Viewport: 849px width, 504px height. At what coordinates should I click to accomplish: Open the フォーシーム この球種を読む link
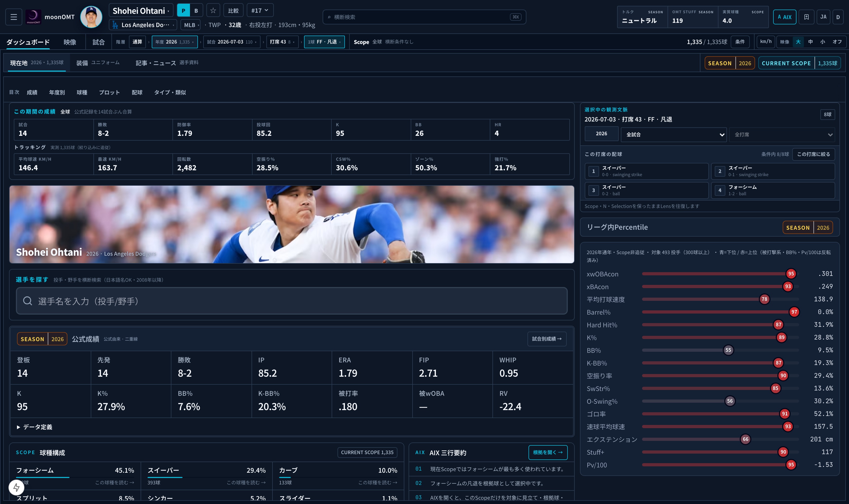[x=114, y=483]
